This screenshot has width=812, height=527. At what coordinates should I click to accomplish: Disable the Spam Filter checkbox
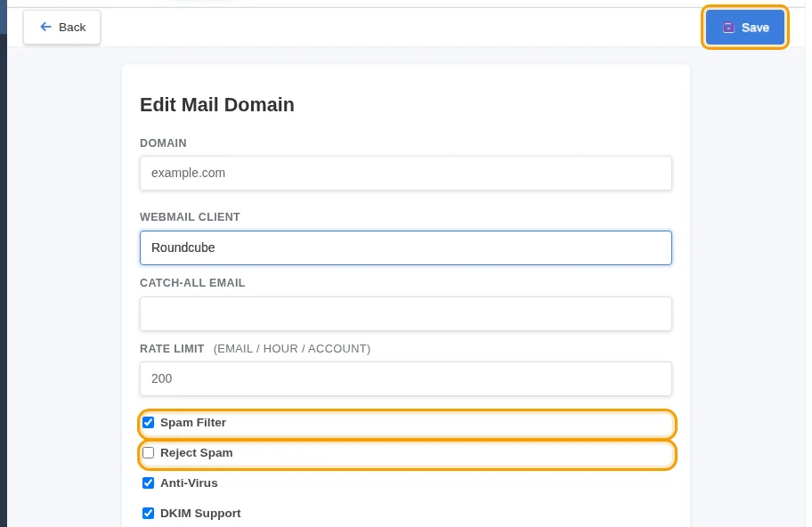tap(148, 423)
